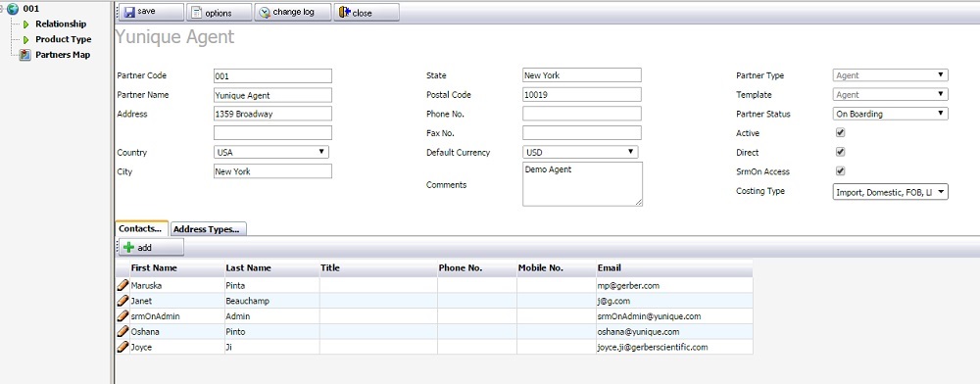Viewport: 980px width, 384px height.
Task: Click the City field
Action: tap(272, 171)
